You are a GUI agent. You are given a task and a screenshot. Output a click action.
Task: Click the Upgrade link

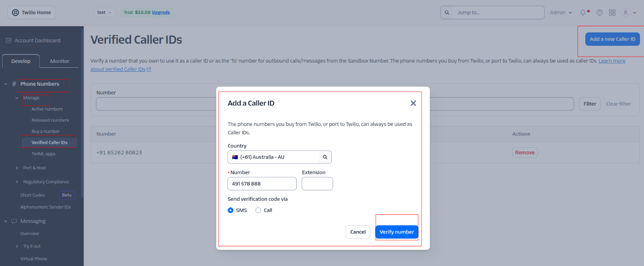tap(161, 13)
